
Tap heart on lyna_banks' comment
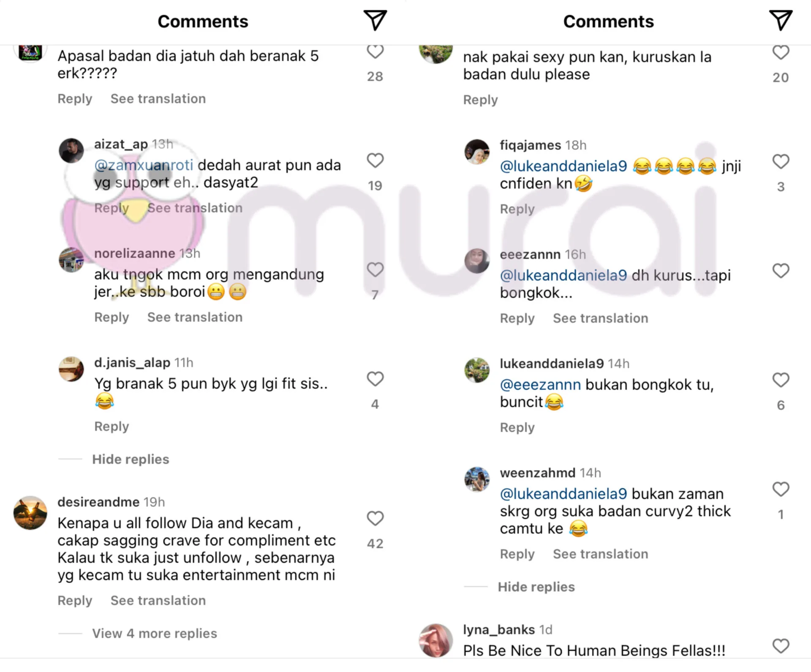[780, 646]
